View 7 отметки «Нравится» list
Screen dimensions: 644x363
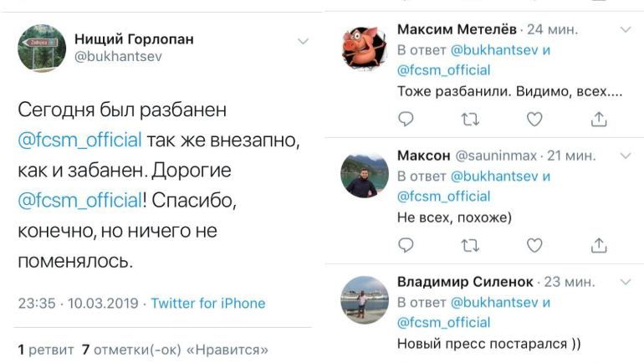pyautogui.click(x=175, y=349)
